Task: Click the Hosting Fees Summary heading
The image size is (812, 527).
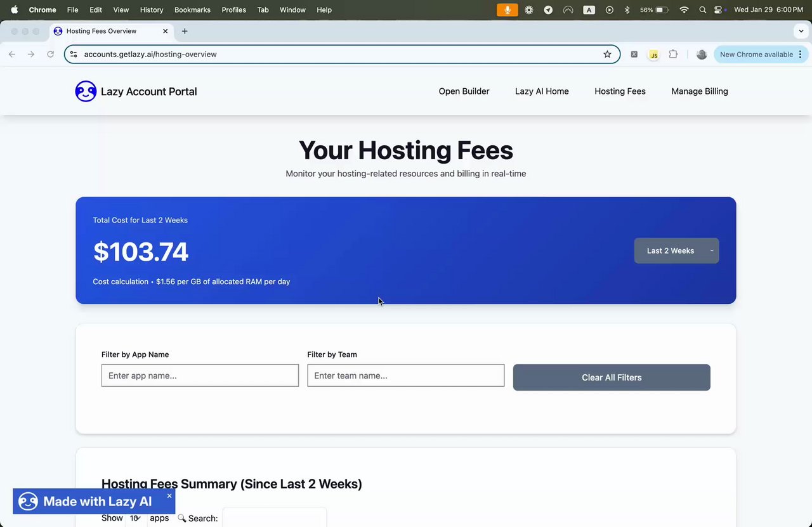Action: pyautogui.click(x=232, y=484)
